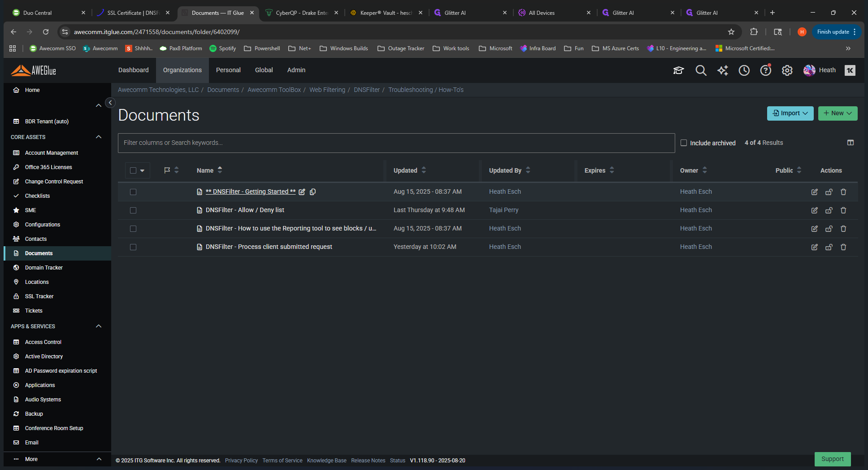Screen dimensions: 868x470
Task: Delete the Allow / Deny list document
Action: (x=843, y=210)
